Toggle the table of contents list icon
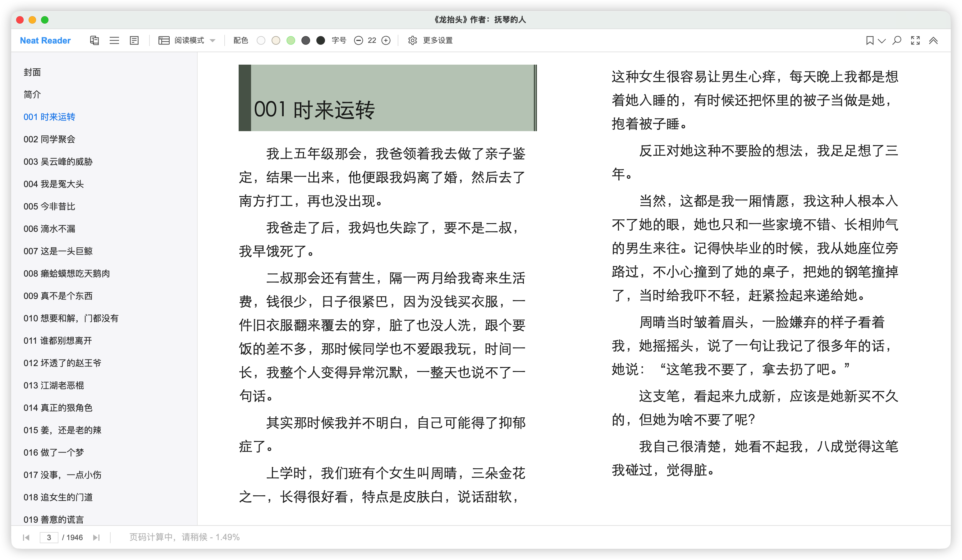962x560 pixels. click(x=114, y=40)
